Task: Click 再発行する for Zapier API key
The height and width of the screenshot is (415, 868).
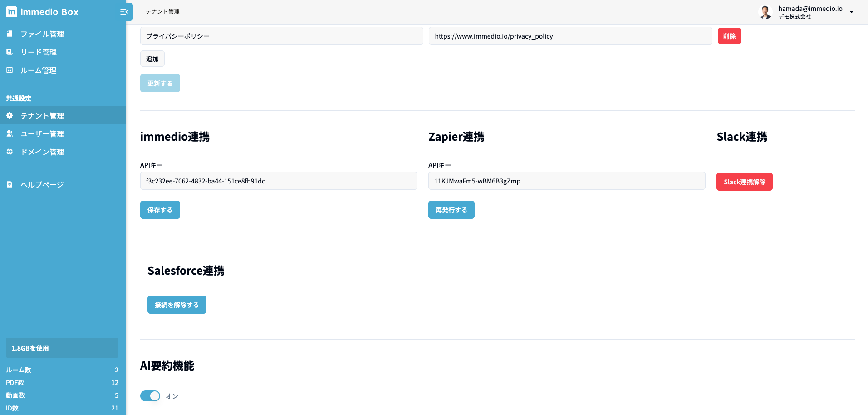Action: 451,210
